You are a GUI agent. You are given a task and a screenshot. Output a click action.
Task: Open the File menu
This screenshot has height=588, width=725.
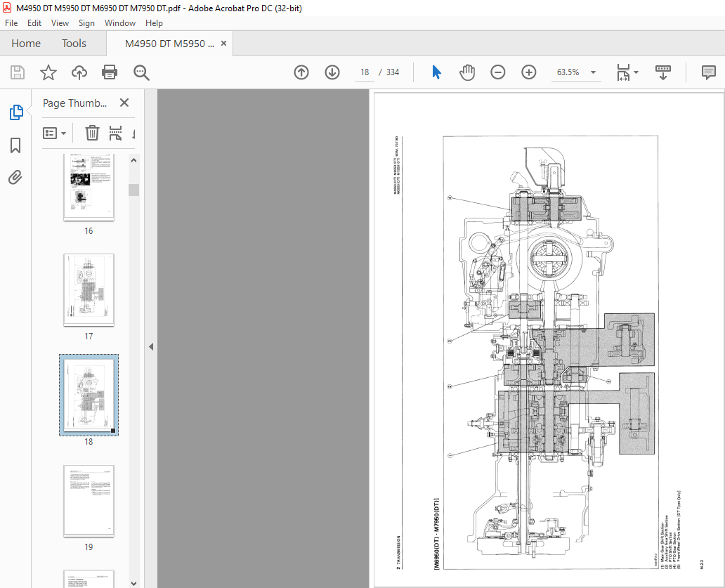(11, 23)
